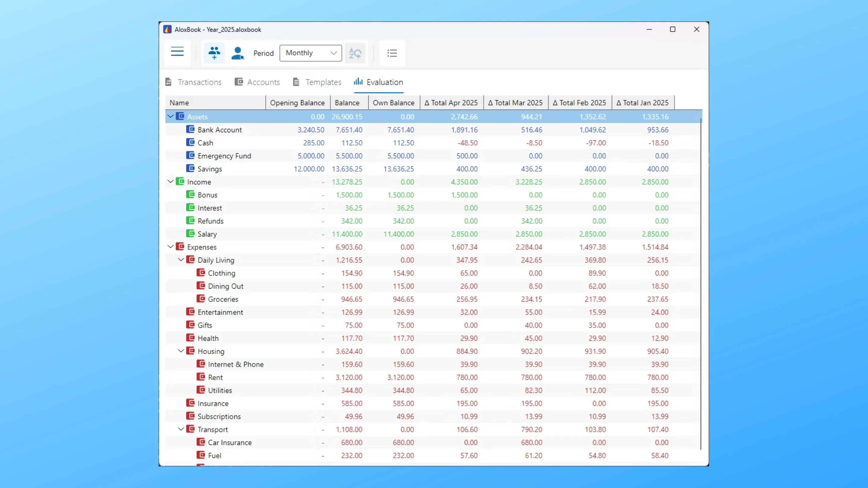Sort by the Name column header

tap(215, 103)
